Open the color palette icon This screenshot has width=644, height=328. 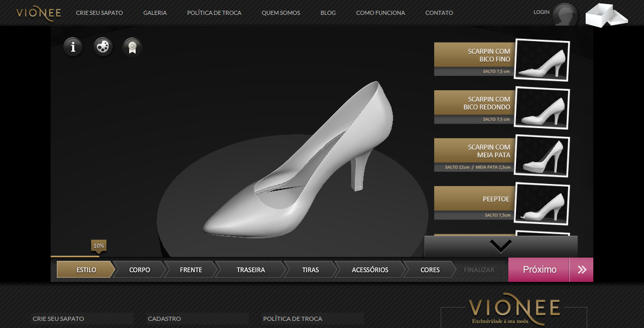click(x=103, y=47)
